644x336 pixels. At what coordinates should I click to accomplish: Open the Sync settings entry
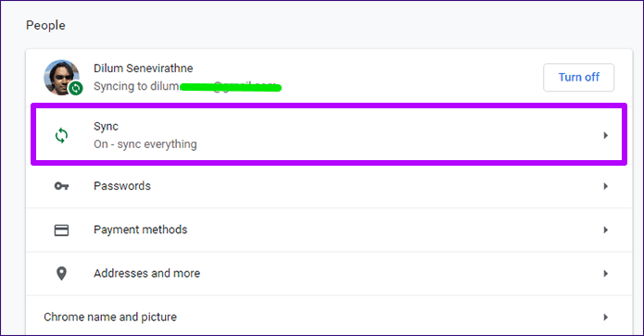pyautogui.click(x=329, y=135)
